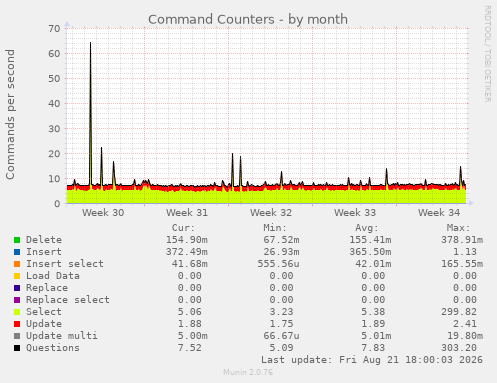Click the yellow Load Data legend swatch
Screen dimensions: 497x383
(17, 276)
